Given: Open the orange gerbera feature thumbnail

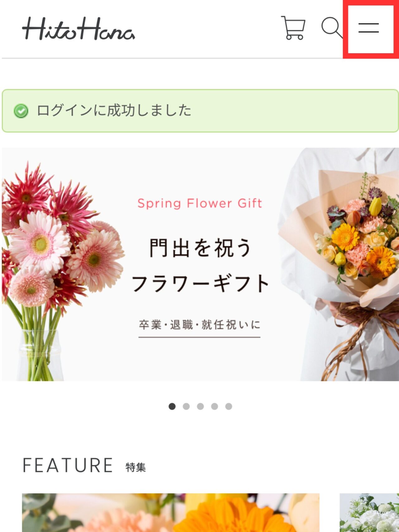Looking at the screenshot, I should pos(171,513).
